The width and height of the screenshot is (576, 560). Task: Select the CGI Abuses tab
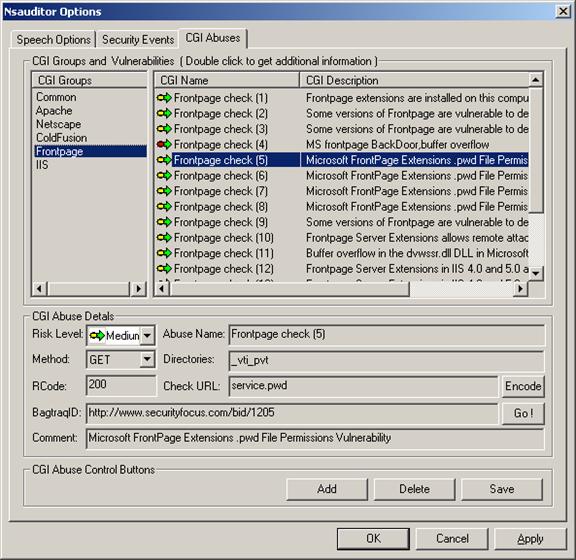[213, 38]
